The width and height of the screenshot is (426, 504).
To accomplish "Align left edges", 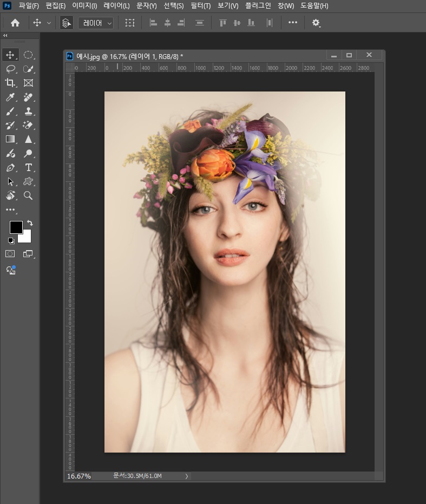I will coord(153,23).
